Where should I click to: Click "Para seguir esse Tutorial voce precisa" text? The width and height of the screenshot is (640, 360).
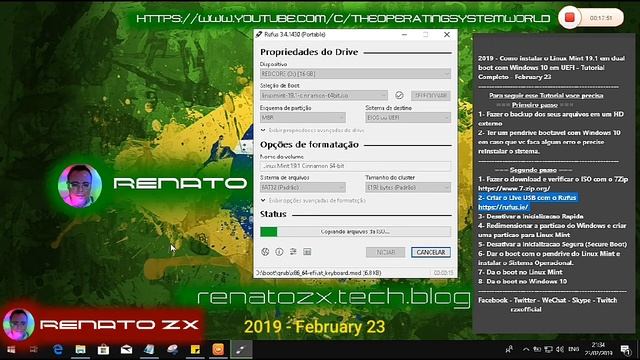click(546, 96)
